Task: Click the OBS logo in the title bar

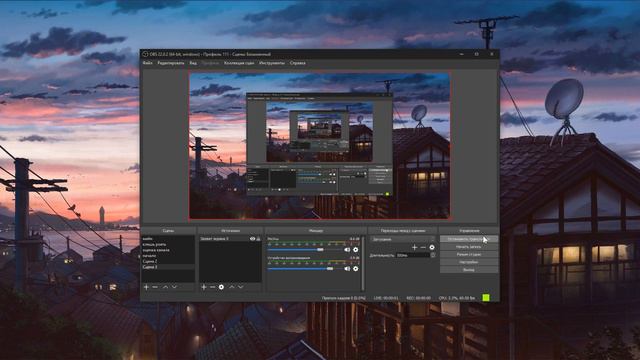Action: [x=145, y=54]
